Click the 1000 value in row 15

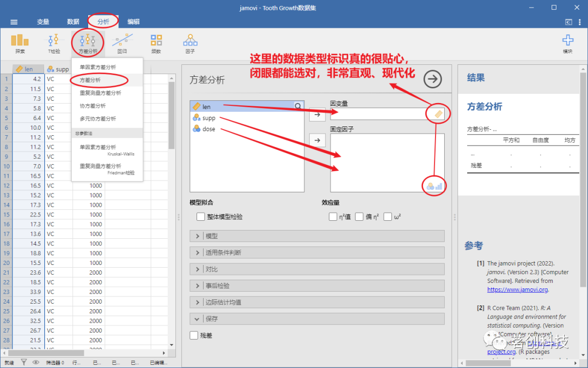coord(89,214)
